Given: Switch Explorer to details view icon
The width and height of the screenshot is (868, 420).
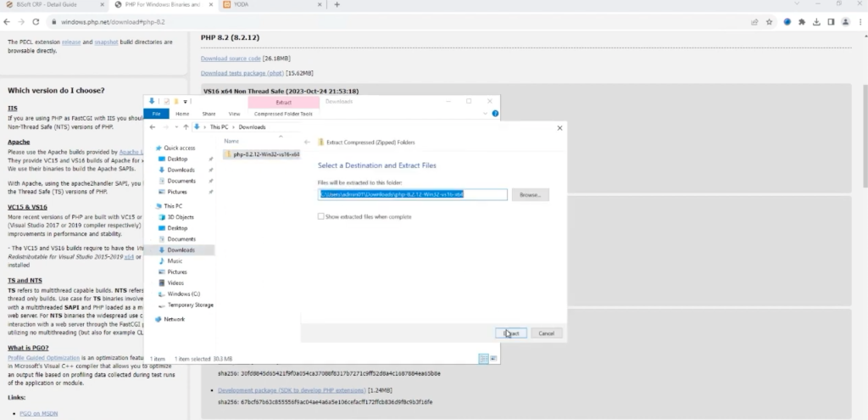Looking at the screenshot, I should tap(483, 359).
